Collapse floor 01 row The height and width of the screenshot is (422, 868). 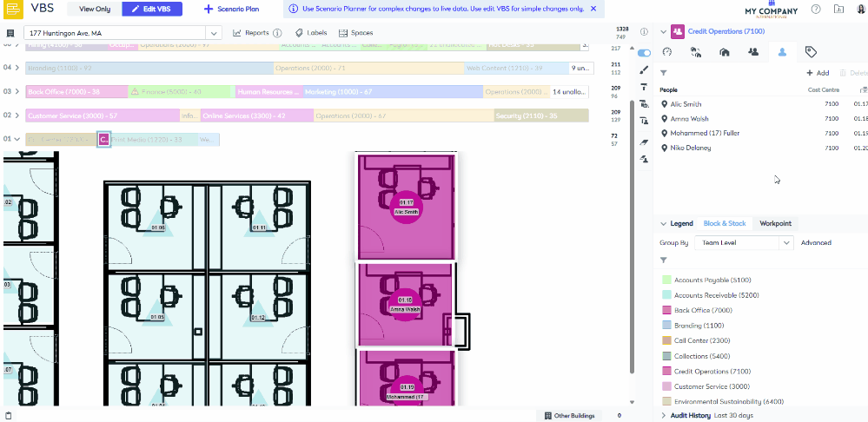[x=17, y=140]
